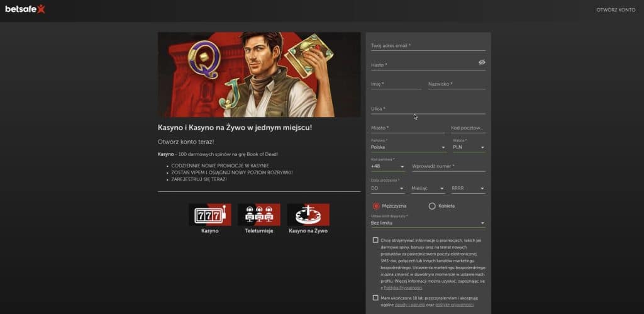Click the 'Otwórz konto teraz!' text
Viewport: 644px width, 314px height.
coord(186,142)
